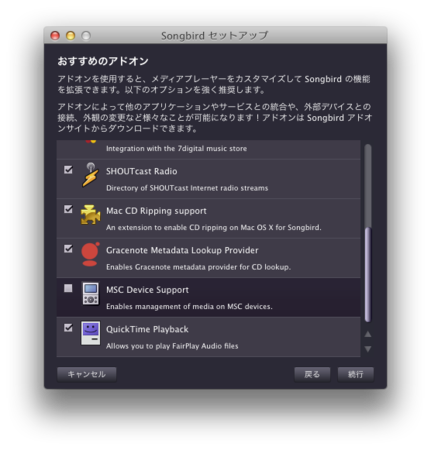Click the scrollbar up arrow
The height and width of the screenshot is (450, 431).
click(x=368, y=334)
